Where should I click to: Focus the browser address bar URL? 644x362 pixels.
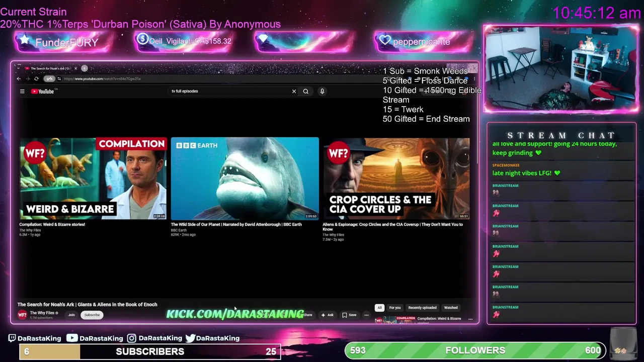point(103,79)
